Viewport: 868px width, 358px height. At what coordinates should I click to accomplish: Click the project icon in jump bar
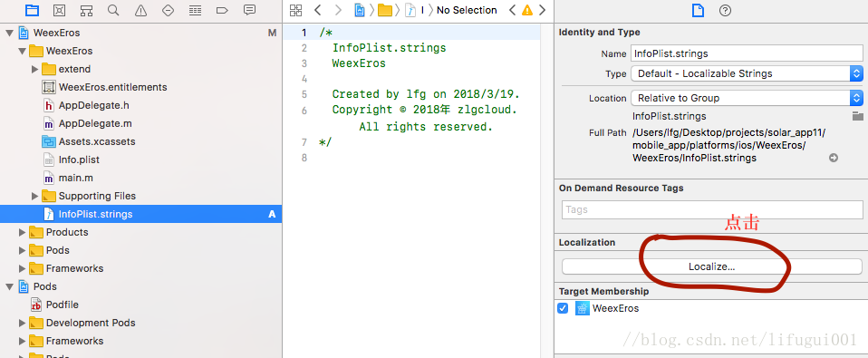pyautogui.click(x=360, y=10)
